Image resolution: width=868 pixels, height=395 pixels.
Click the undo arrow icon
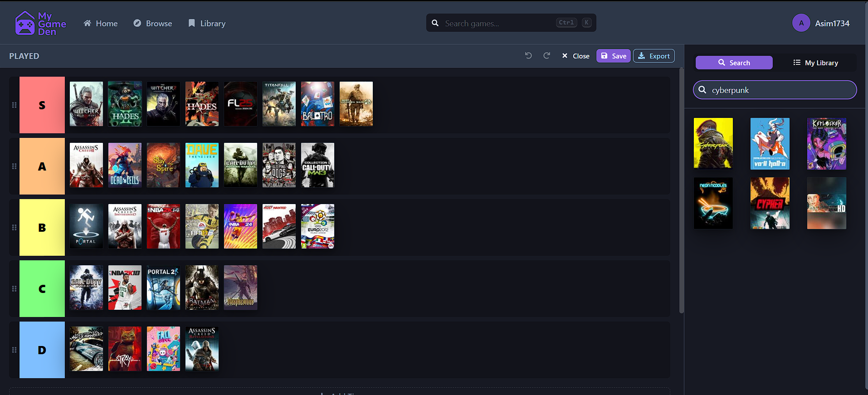click(x=528, y=55)
